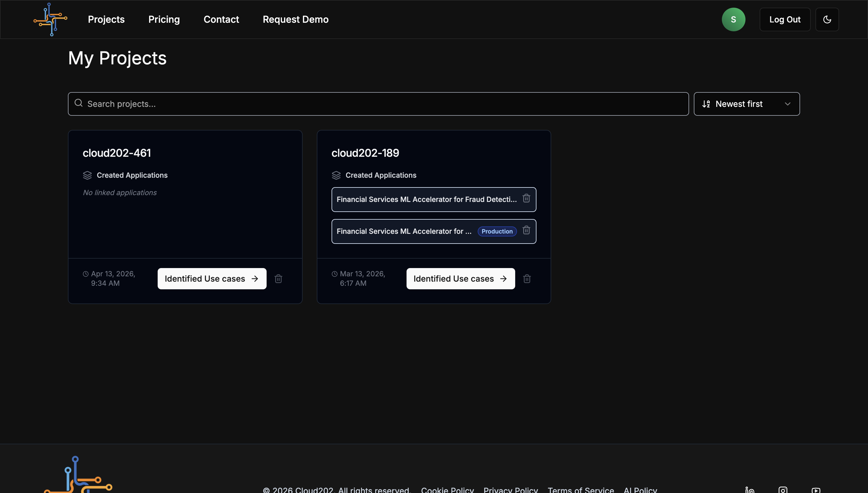This screenshot has height=493, width=868.
Task: Delete the cloud202-461 project via trash icon
Action: (278, 279)
